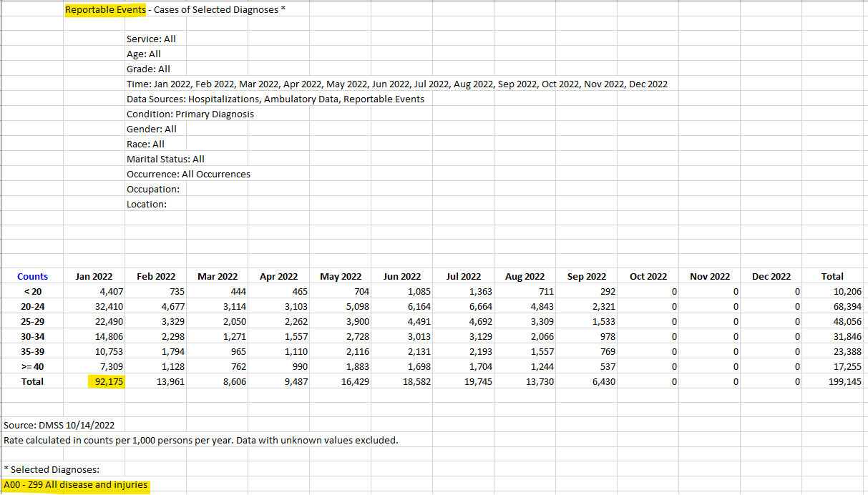Select cell with value 4,407
The height and width of the screenshot is (495, 868).
(x=111, y=291)
